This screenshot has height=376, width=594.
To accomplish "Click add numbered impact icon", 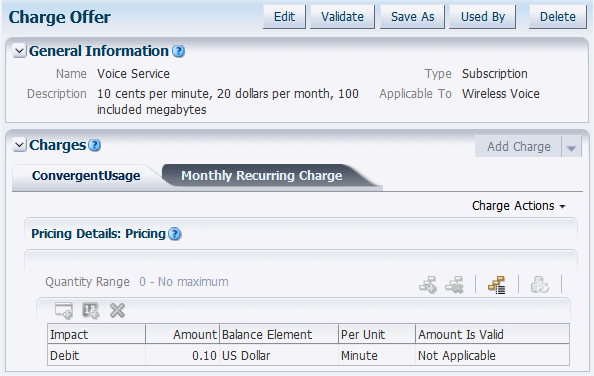I will pos(91,310).
